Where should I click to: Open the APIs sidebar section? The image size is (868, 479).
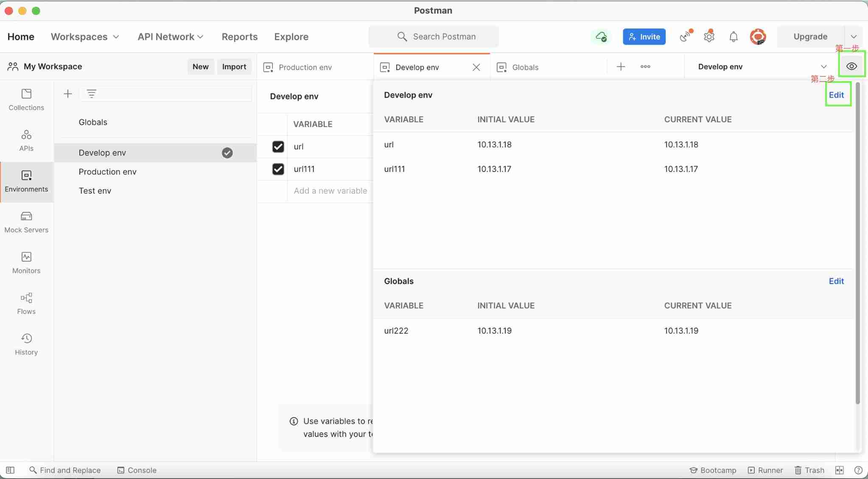[26, 140]
